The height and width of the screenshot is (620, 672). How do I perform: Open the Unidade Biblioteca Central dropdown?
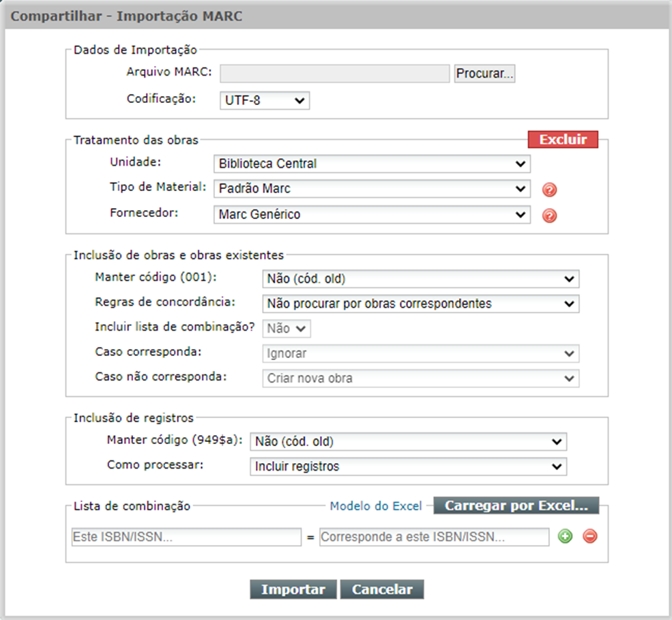(372, 164)
